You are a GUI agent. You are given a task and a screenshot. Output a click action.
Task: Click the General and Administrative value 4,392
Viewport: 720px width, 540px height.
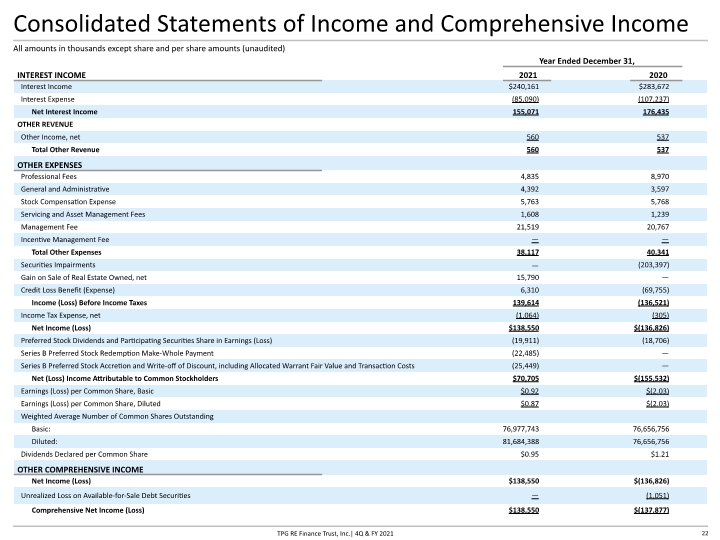tap(529, 189)
